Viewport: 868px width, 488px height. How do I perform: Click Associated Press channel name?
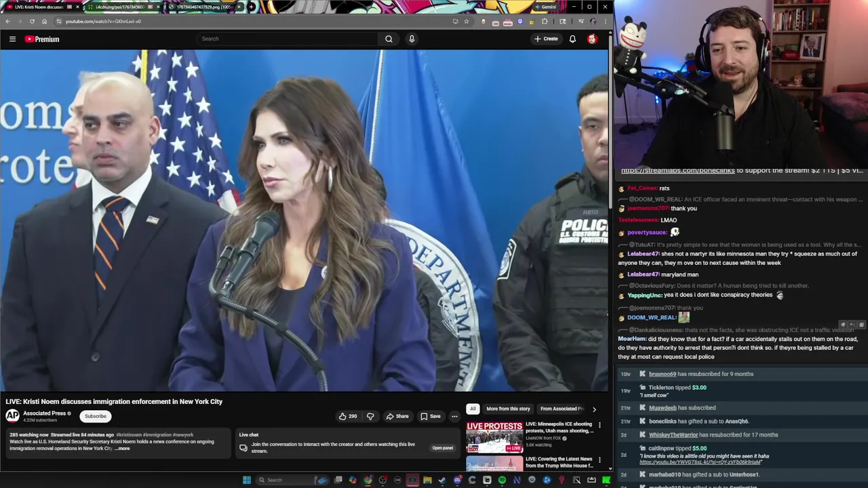45,413
